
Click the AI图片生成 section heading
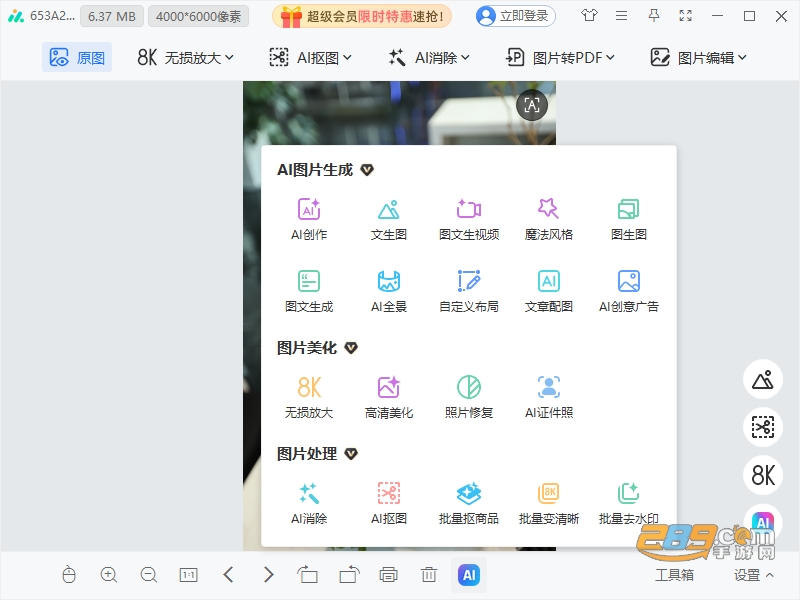click(315, 170)
